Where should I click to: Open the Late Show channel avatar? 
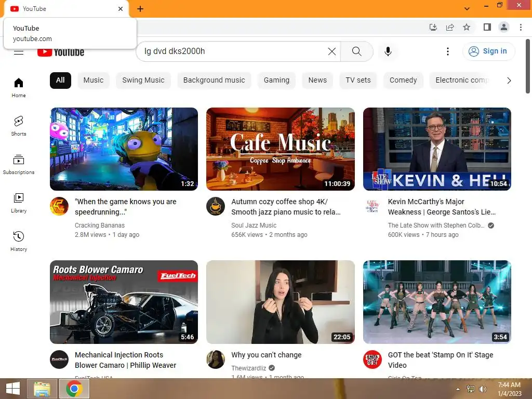point(372,206)
